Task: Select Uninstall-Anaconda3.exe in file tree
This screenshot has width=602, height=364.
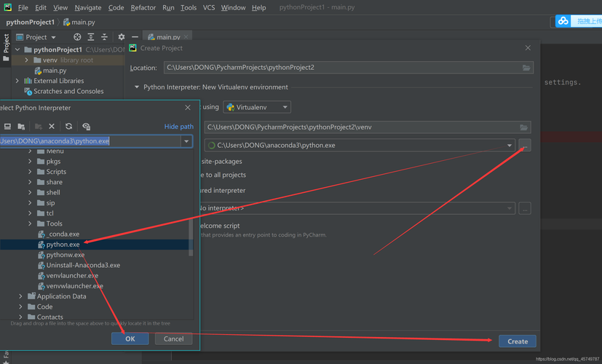Action: pos(83,265)
